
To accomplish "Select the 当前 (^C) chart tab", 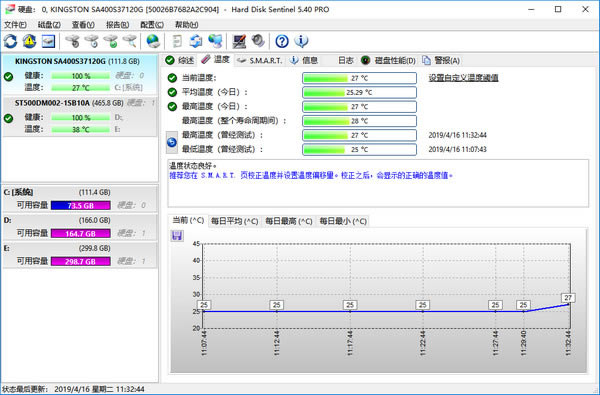I will [188, 220].
